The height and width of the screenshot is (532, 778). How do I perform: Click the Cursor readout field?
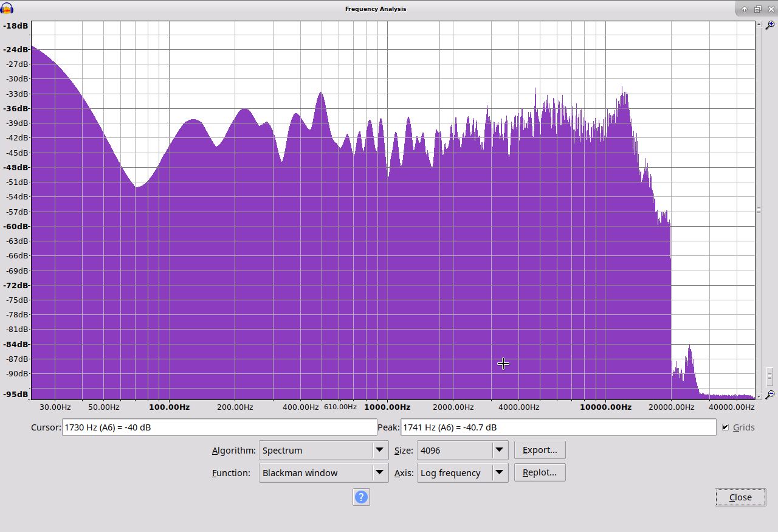(219, 427)
